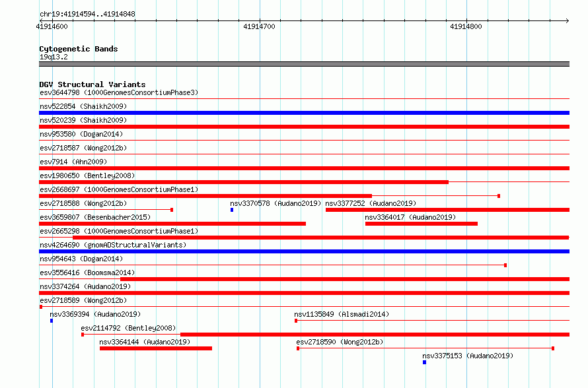Click the red end marker of esv2718588
The image size is (588, 388).
click(x=172, y=210)
